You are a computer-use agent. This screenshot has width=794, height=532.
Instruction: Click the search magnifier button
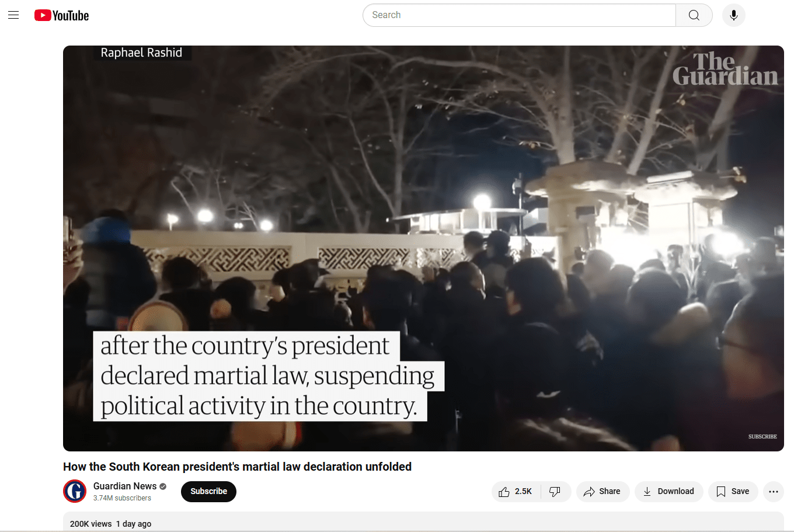[694, 15]
